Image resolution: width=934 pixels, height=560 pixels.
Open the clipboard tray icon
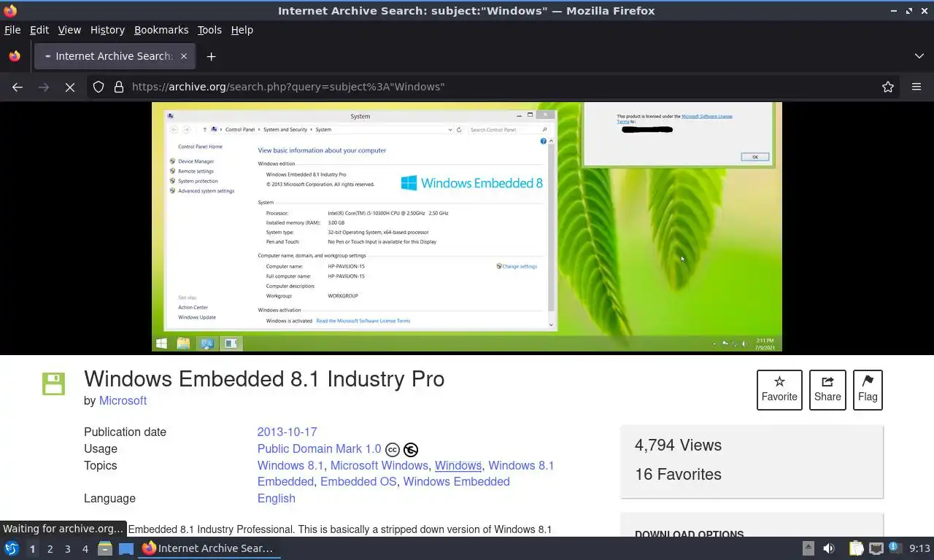(857, 548)
